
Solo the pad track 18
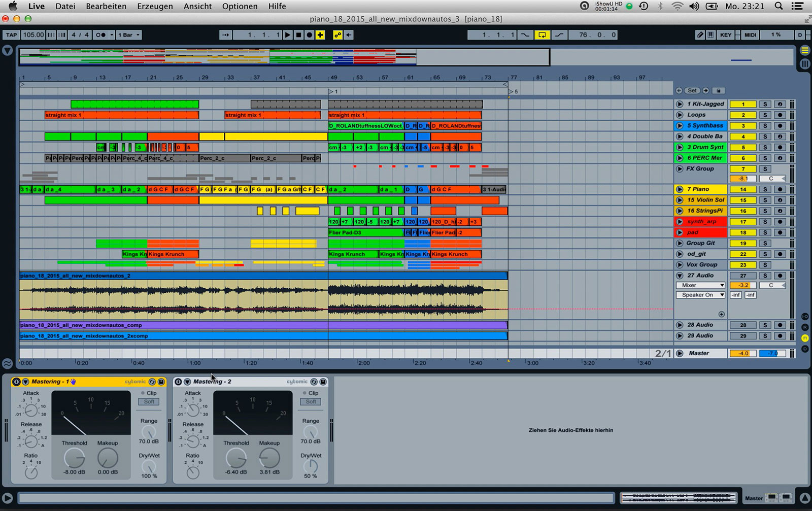click(765, 232)
